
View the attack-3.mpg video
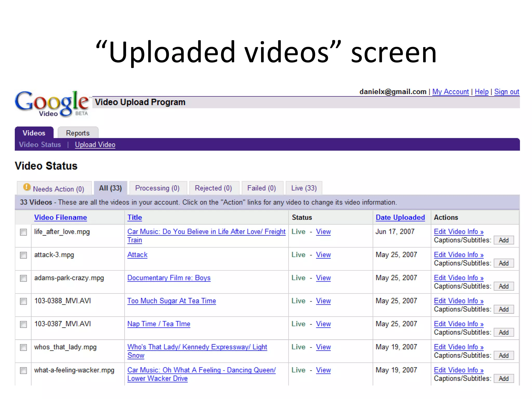323,255
